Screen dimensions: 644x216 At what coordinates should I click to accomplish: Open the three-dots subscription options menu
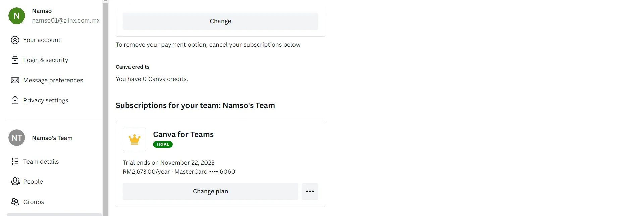[x=310, y=191]
